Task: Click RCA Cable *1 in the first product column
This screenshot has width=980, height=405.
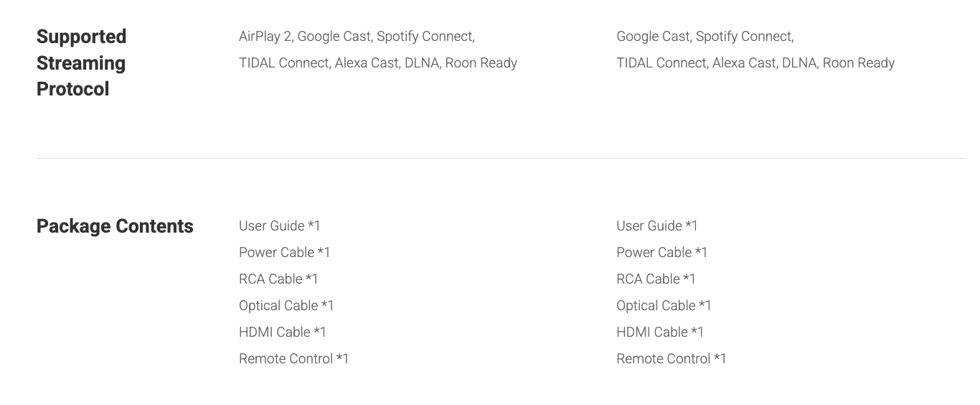Action: click(278, 279)
